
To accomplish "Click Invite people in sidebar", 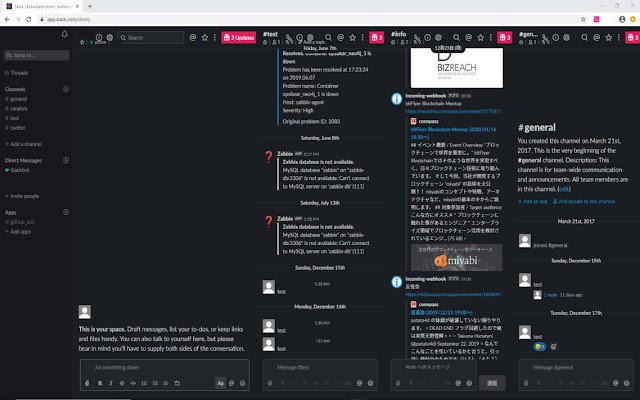I will tap(22, 196).
